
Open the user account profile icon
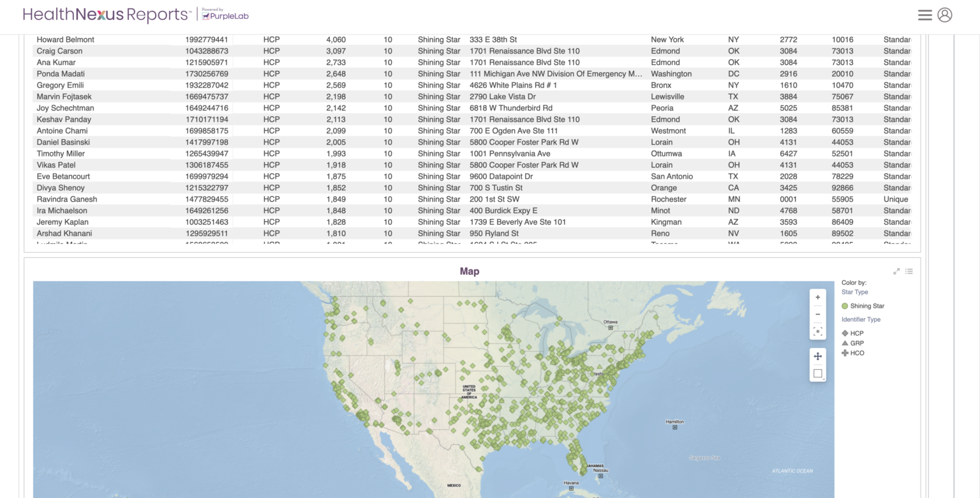click(x=945, y=15)
